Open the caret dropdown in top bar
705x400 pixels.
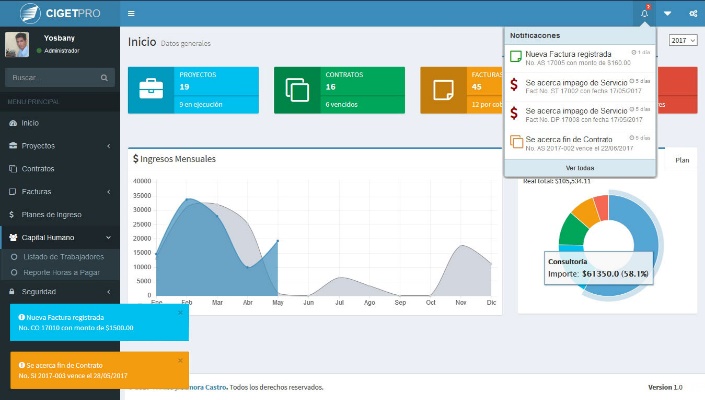pos(667,13)
